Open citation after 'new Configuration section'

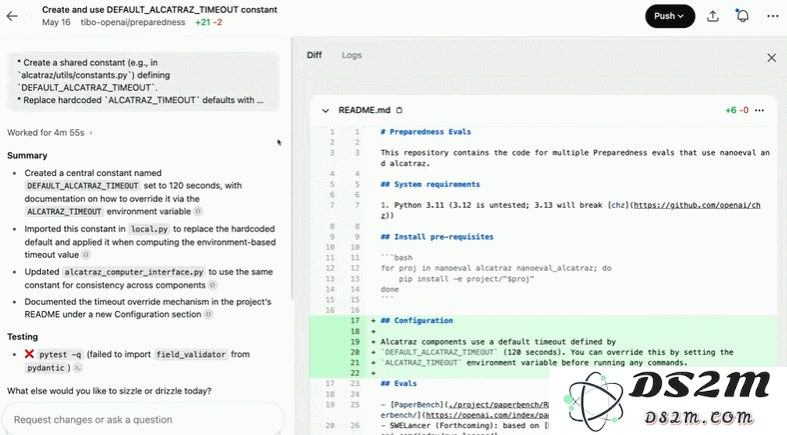click(x=208, y=314)
